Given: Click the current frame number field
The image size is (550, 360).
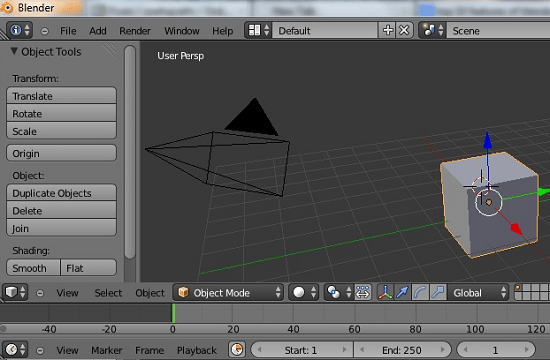Looking at the screenshot, I should [496, 350].
